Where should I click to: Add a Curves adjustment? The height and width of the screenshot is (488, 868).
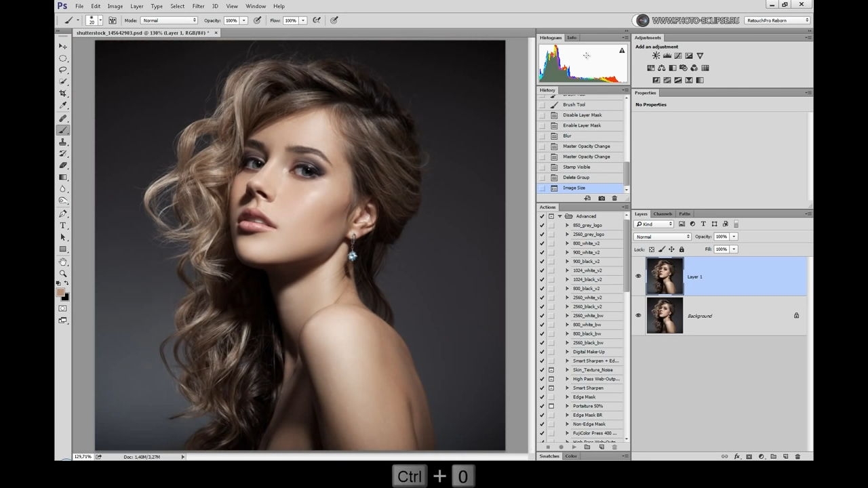pos(678,56)
